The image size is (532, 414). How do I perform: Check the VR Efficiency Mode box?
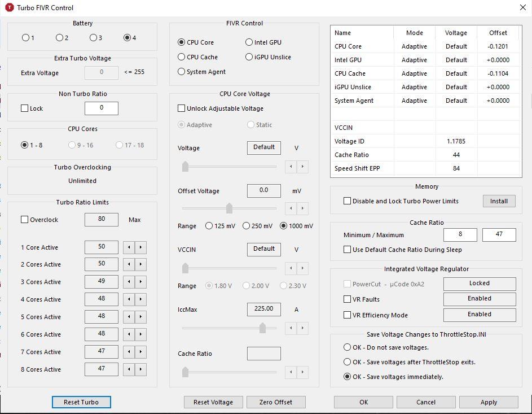[x=348, y=315]
